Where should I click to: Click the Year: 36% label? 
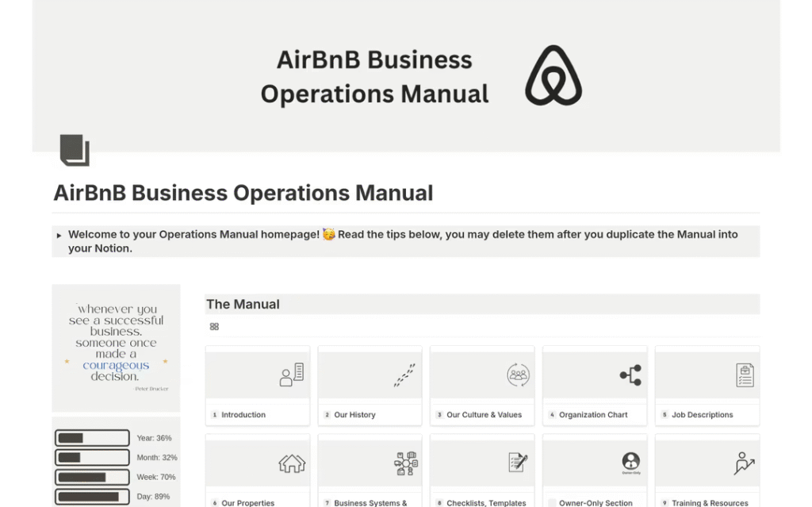click(x=154, y=438)
